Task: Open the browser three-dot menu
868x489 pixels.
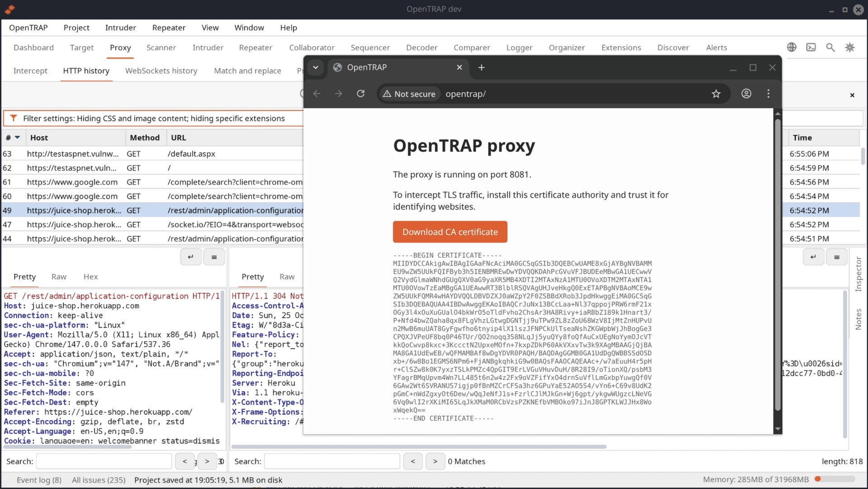Action: coord(768,94)
